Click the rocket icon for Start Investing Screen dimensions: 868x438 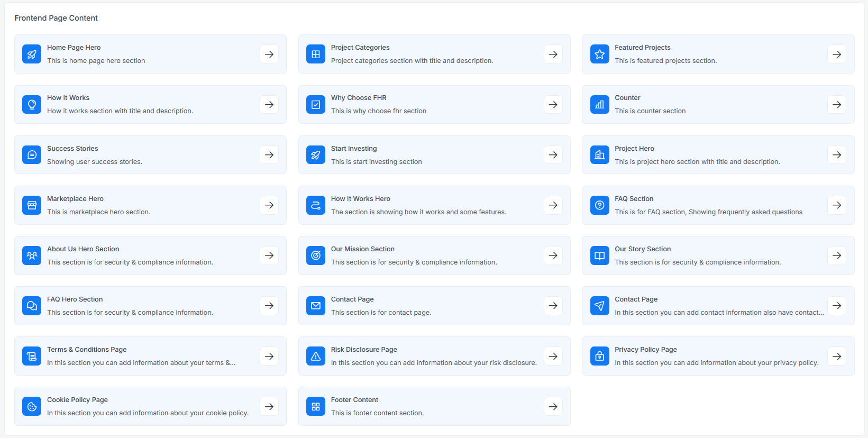(x=316, y=154)
